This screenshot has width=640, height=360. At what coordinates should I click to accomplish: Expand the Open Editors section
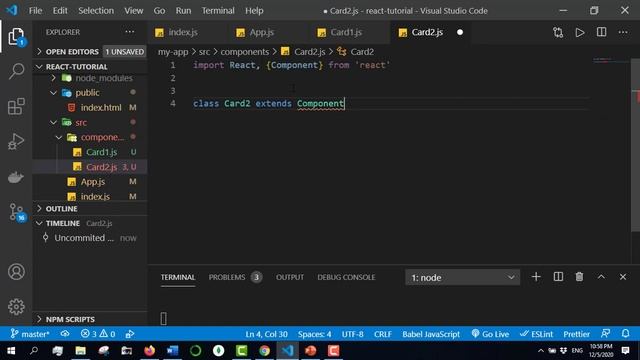(x=90, y=51)
